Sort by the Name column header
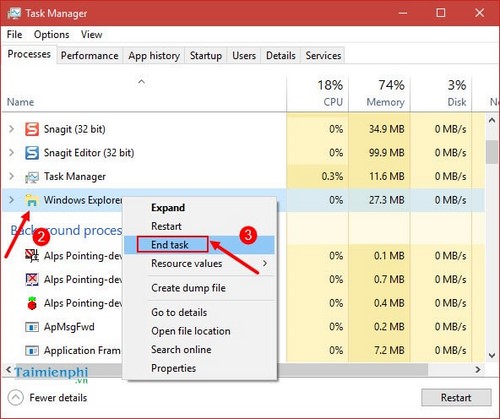The height and width of the screenshot is (419, 500). click(x=144, y=93)
